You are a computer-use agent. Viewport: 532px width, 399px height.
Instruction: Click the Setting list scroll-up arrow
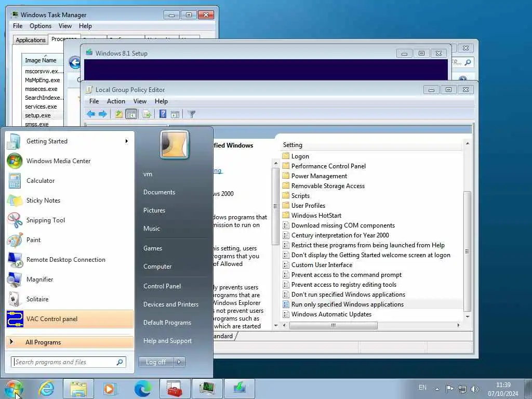[x=467, y=144]
